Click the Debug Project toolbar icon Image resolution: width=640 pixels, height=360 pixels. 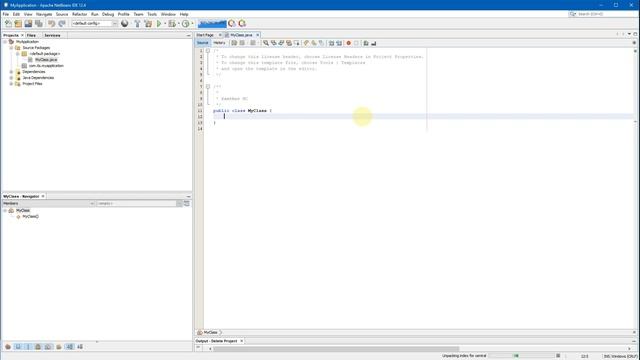(172, 24)
